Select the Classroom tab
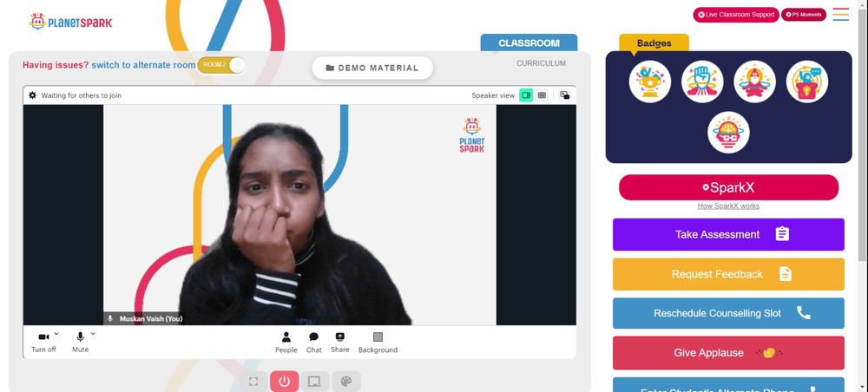 pyautogui.click(x=529, y=43)
